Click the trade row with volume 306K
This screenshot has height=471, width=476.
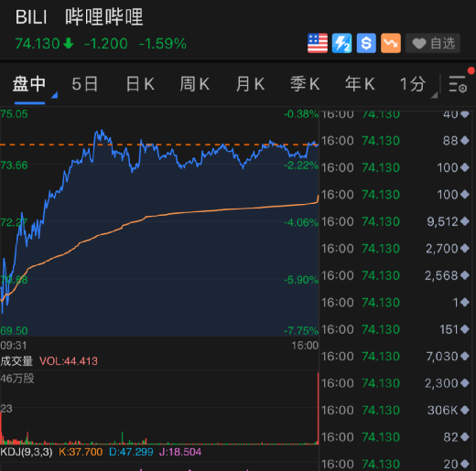point(395,411)
